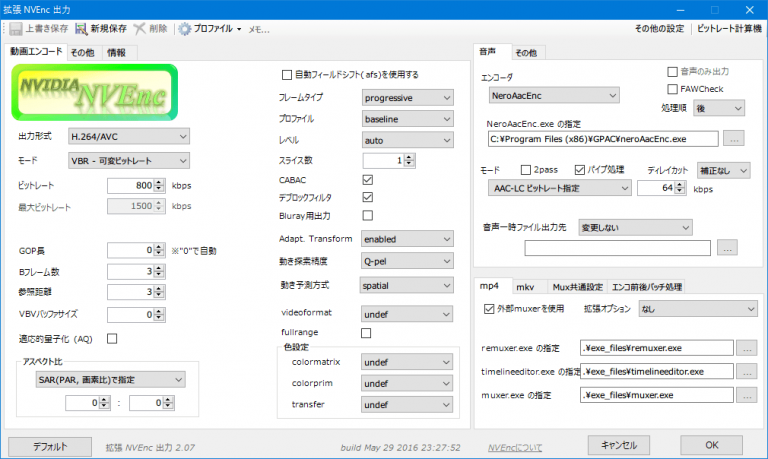Viewport: 768px width, 459px height.
Task: Browse for NeroAacEnc.exe path button
Action: (734, 139)
